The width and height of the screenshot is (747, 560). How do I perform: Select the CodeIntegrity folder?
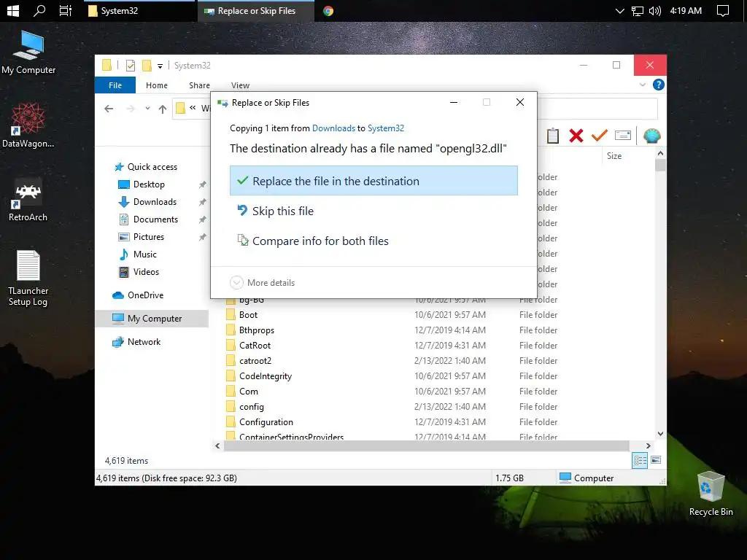266,376
